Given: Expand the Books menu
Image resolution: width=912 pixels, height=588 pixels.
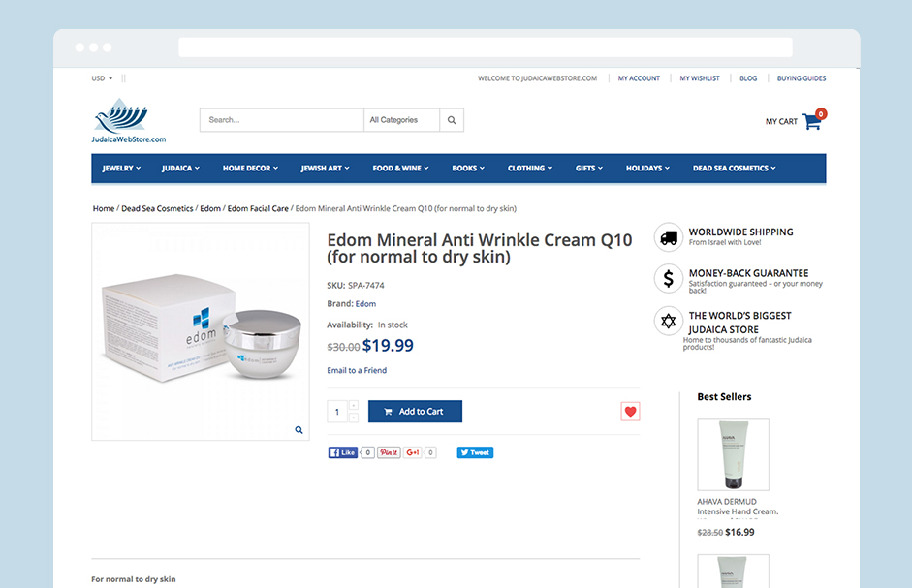Looking at the screenshot, I should (x=468, y=169).
